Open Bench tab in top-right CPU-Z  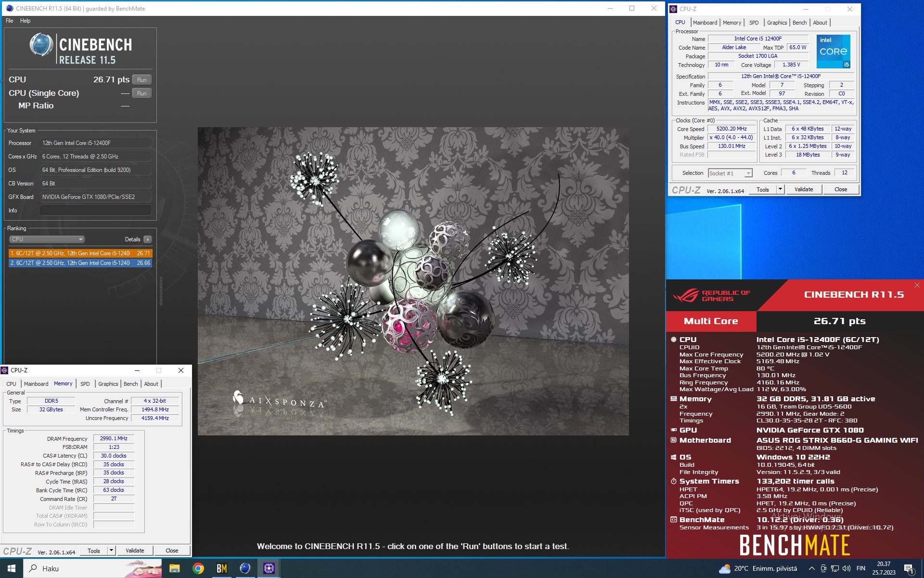799,23
